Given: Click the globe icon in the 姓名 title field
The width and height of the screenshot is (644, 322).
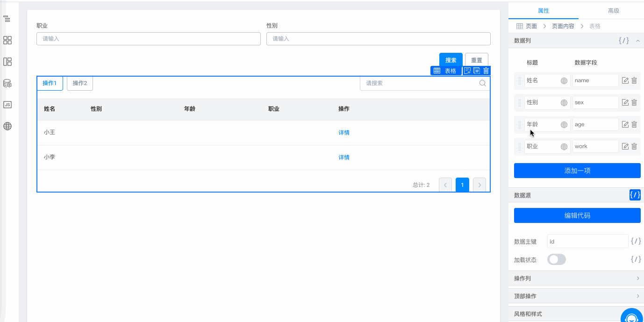Looking at the screenshot, I should (564, 81).
